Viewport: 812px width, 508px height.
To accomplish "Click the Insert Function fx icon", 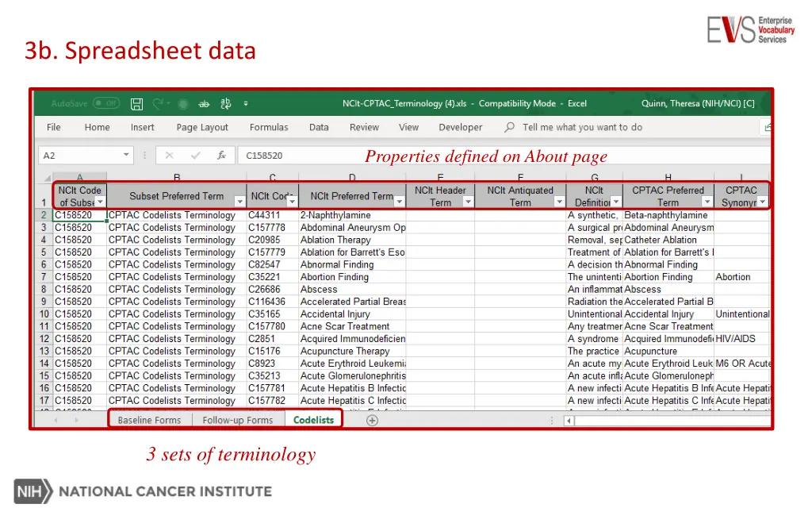I will (222, 156).
